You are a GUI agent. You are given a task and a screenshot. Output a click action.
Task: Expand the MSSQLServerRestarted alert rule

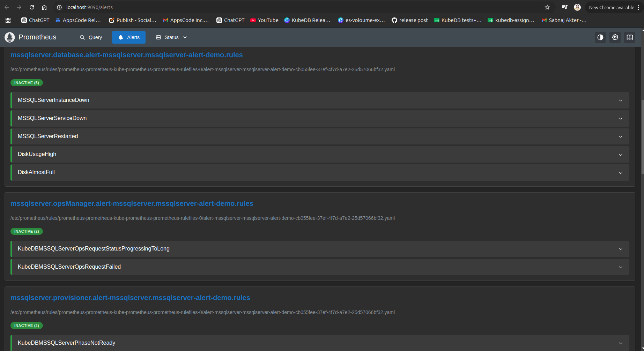coord(320,136)
